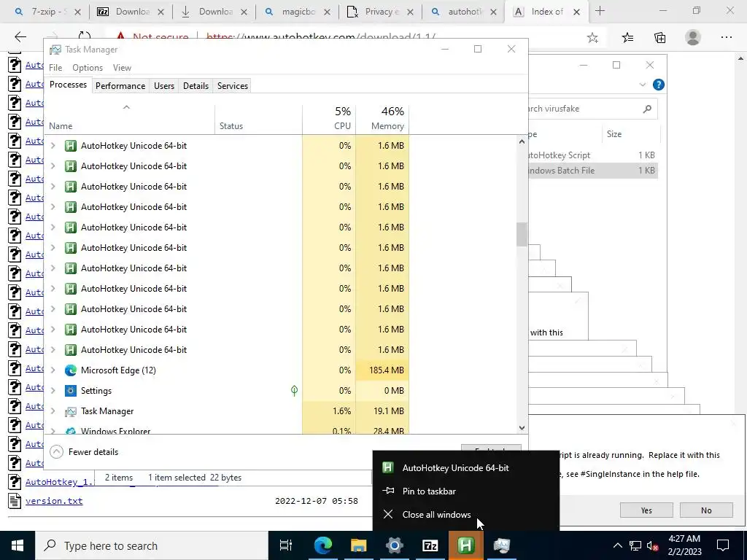Expand the Settings process row

point(53,391)
